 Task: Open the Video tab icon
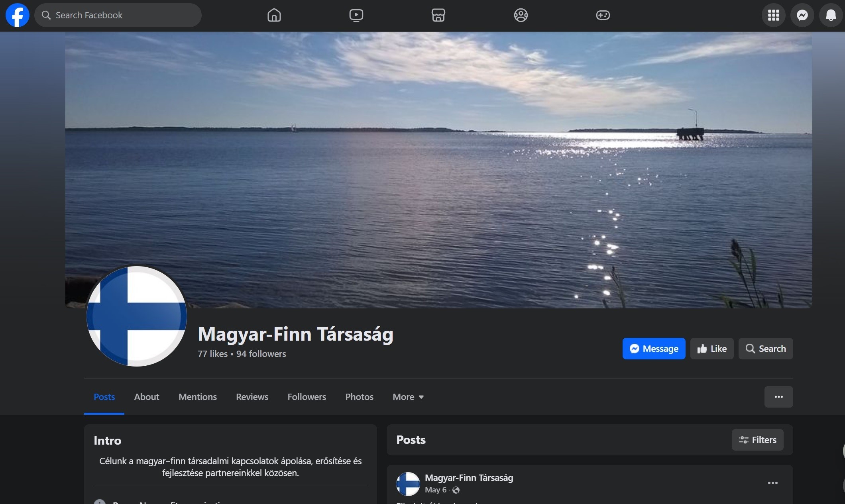356,15
